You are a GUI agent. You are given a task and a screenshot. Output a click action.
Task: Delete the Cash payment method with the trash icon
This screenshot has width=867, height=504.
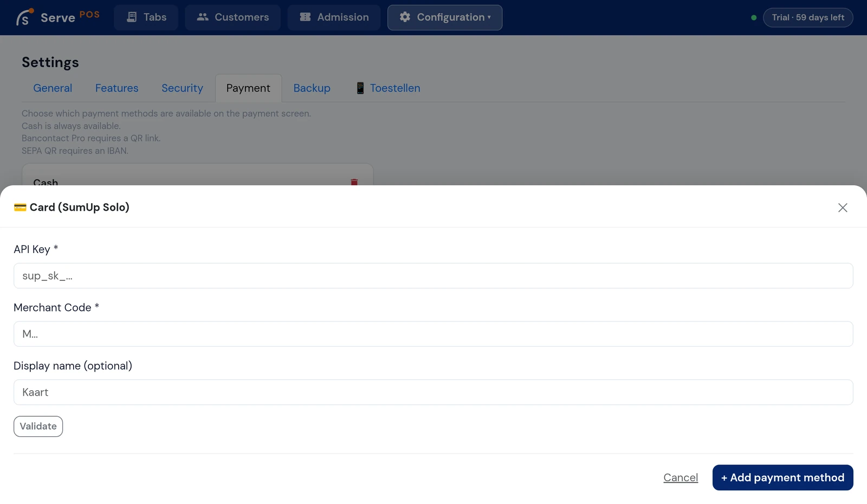click(354, 182)
